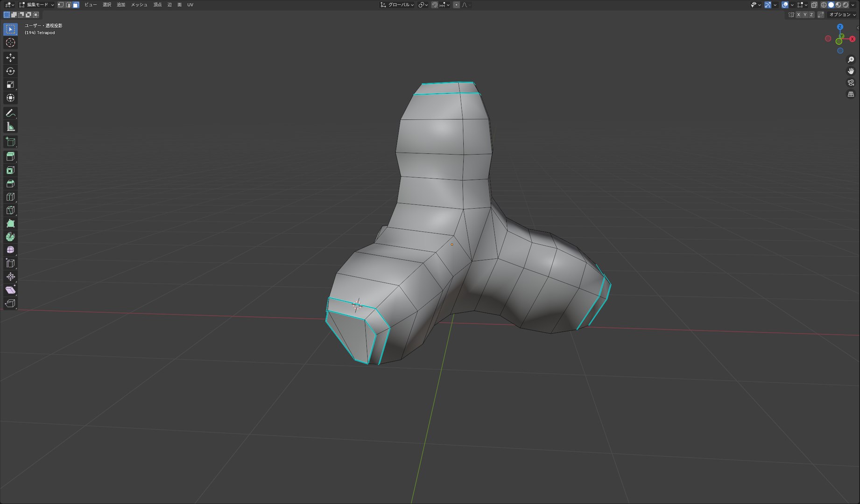
Task: Click the zoom view magnifier icon
Action: point(851,60)
